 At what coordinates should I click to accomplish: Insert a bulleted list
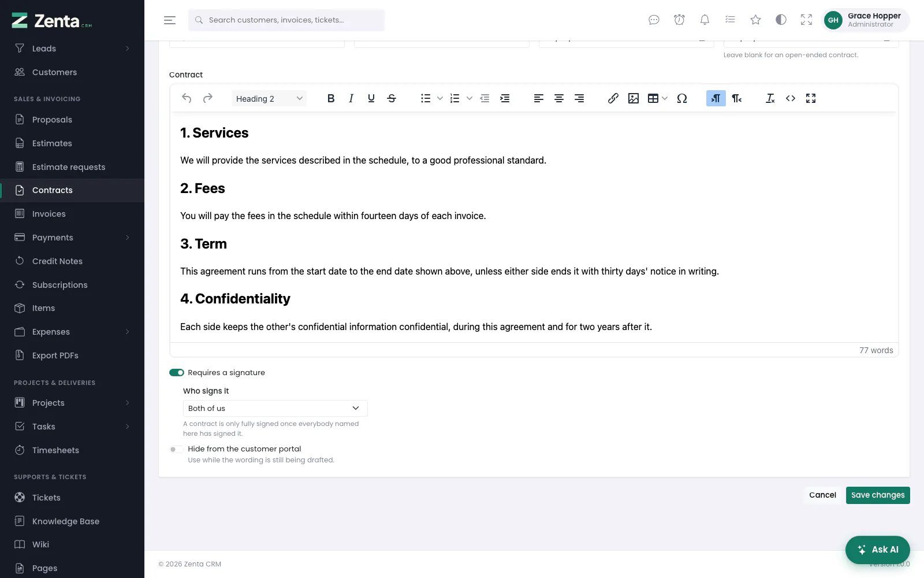(426, 98)
